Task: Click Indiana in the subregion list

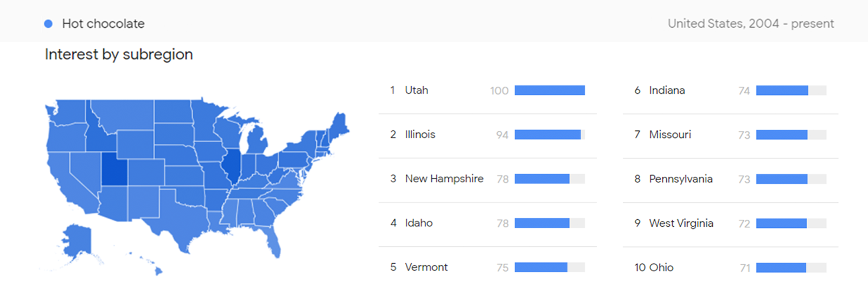Action: 667,90
